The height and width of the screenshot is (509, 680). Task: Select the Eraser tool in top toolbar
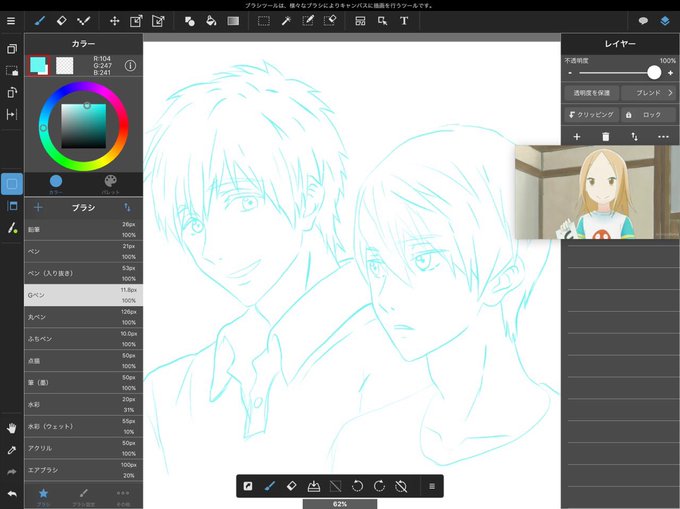61,21
